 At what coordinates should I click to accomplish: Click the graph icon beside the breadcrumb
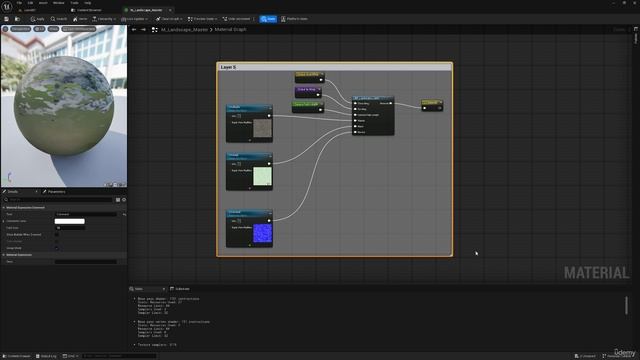[x=155, y=29]
